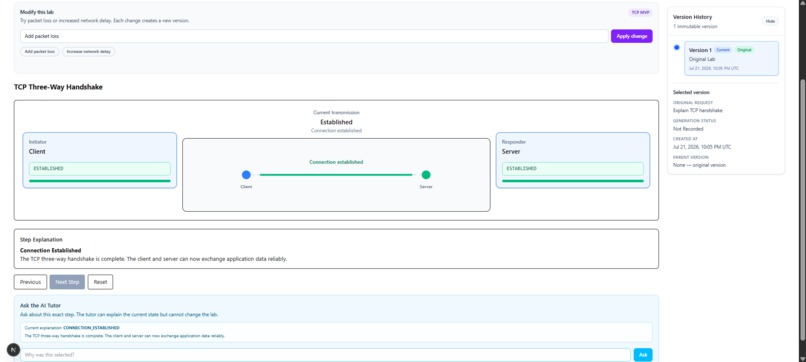Click the TCP MVP badge
The height and width of the screenshot is (362, 806).
point(640,12)
